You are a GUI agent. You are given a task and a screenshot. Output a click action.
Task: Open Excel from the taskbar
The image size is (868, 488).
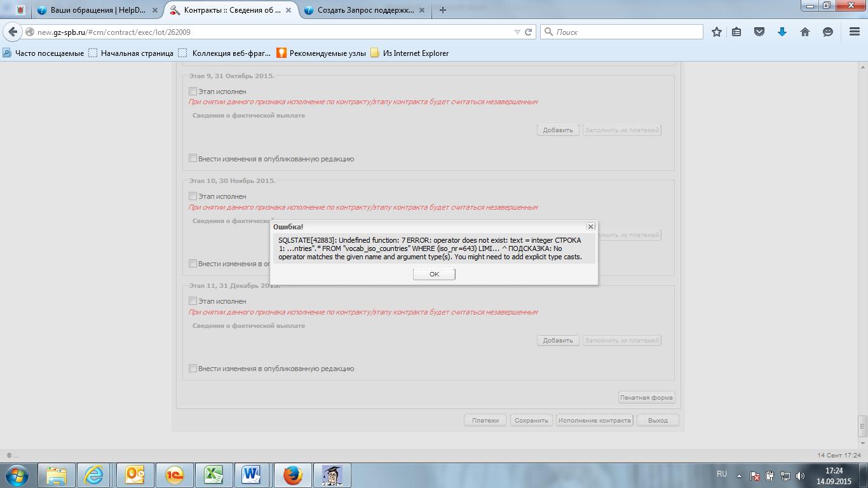click(214, 475)
